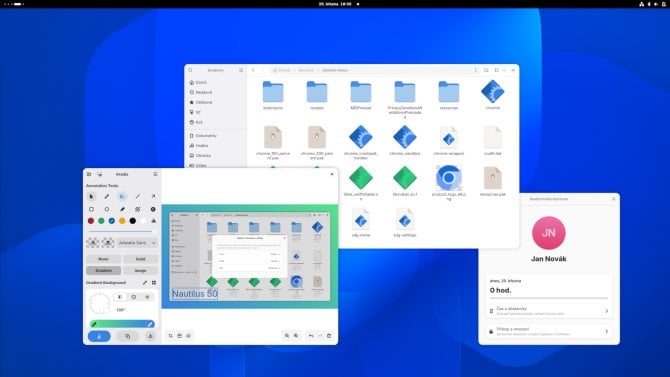
Task: Open Nedávné in the Files sidebar
Action: 215,92
